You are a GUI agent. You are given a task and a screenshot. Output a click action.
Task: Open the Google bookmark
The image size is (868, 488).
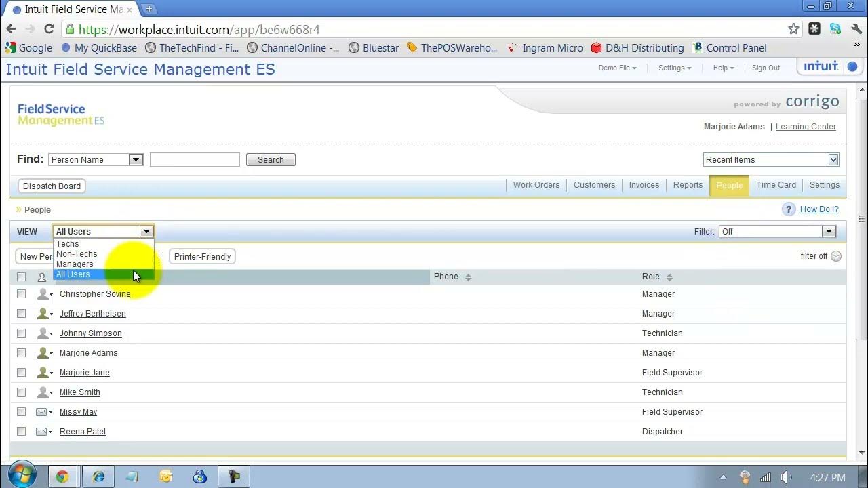[28, 48]
